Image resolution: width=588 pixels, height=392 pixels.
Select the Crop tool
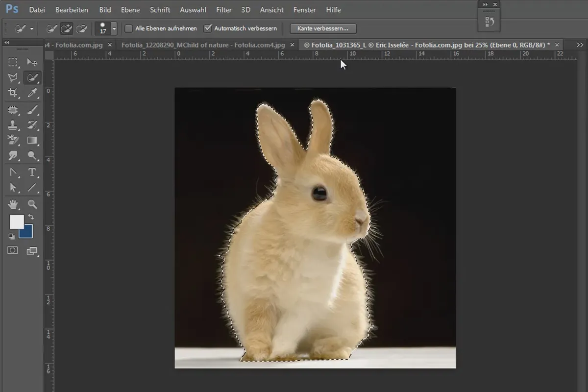pos(13,93)
